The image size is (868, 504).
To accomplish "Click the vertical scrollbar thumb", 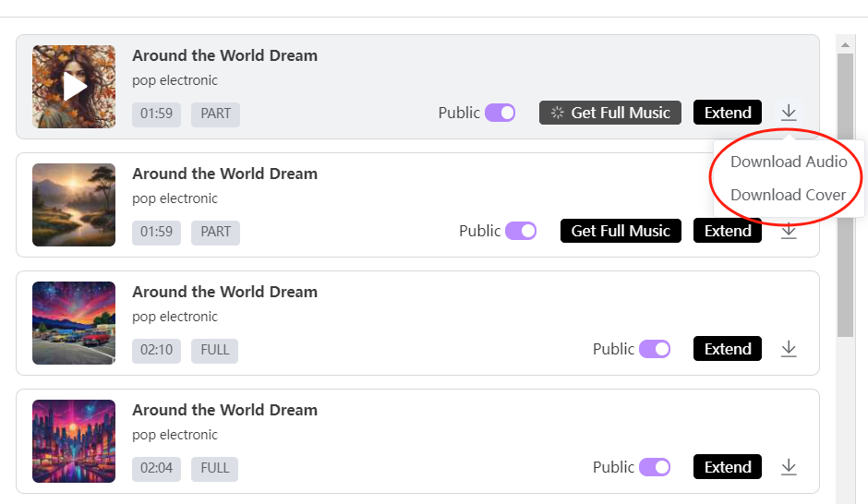I will (x=845, y=194).
